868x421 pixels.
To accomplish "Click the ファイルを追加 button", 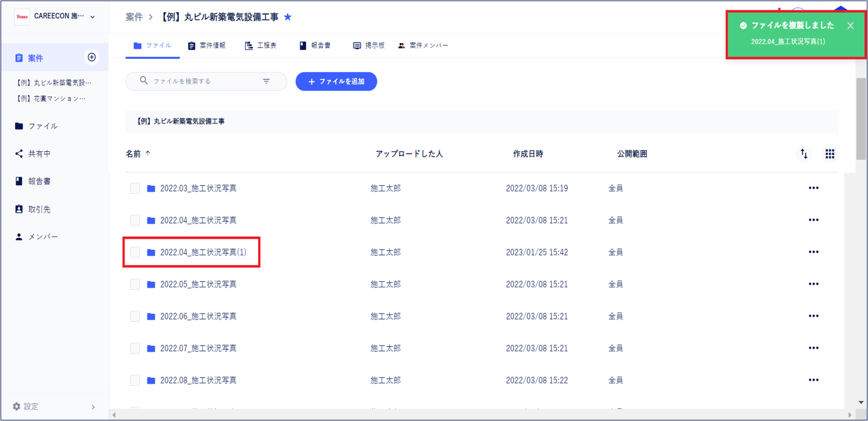I will pos(336,81).
